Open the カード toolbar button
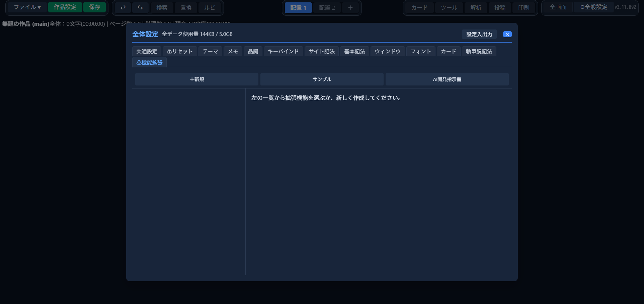644x304 pixels. click(419, 7)
